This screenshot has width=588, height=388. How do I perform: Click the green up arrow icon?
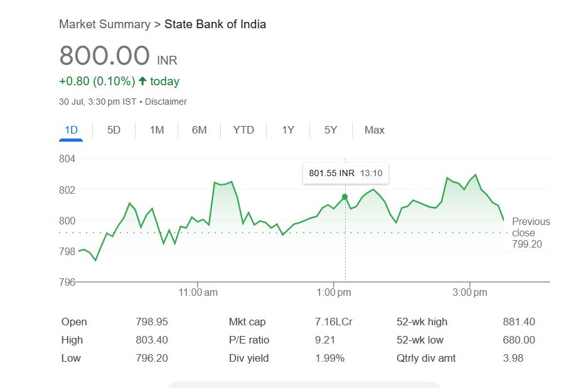pos(142,81)
